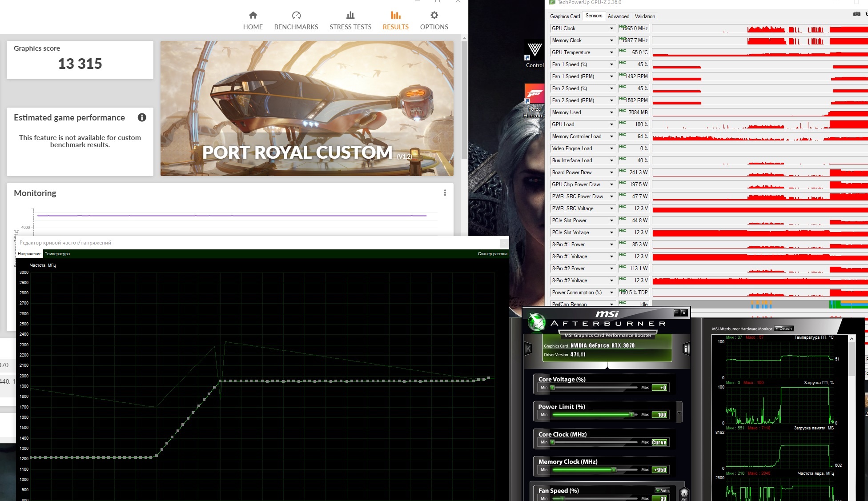The height and width of the screenshot is (501, 868).
Task: Click the Memory Clock slider handle
Action: 614,470
